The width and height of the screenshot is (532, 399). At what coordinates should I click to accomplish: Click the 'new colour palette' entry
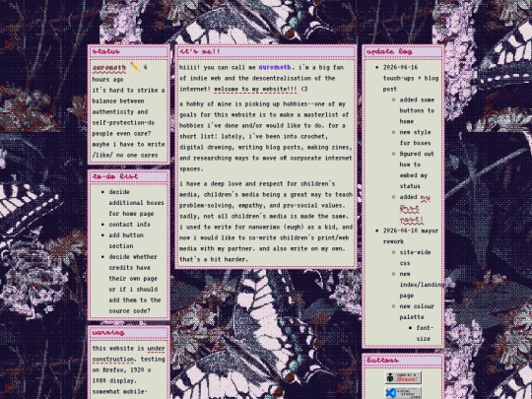tap(417, 311)
